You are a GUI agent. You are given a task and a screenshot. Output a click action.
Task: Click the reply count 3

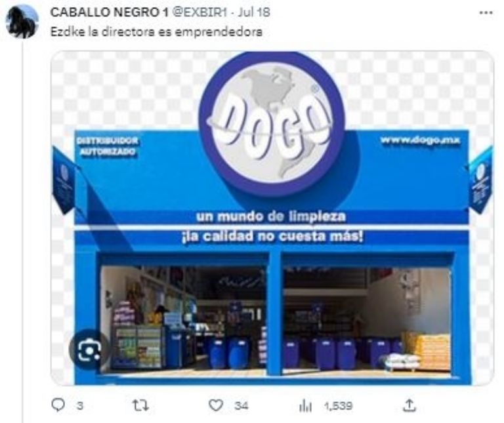pos(79,406)
